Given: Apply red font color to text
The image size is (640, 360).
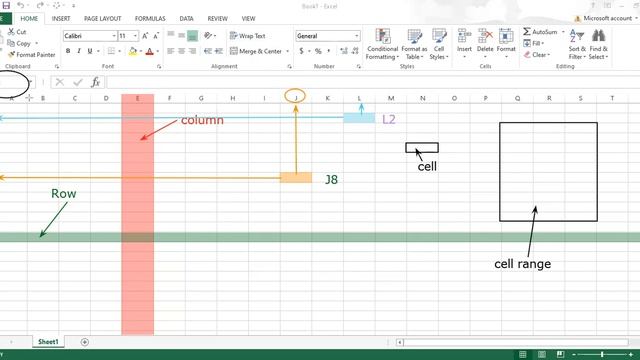Looking at the screenshot, I should tap(149, 51).
